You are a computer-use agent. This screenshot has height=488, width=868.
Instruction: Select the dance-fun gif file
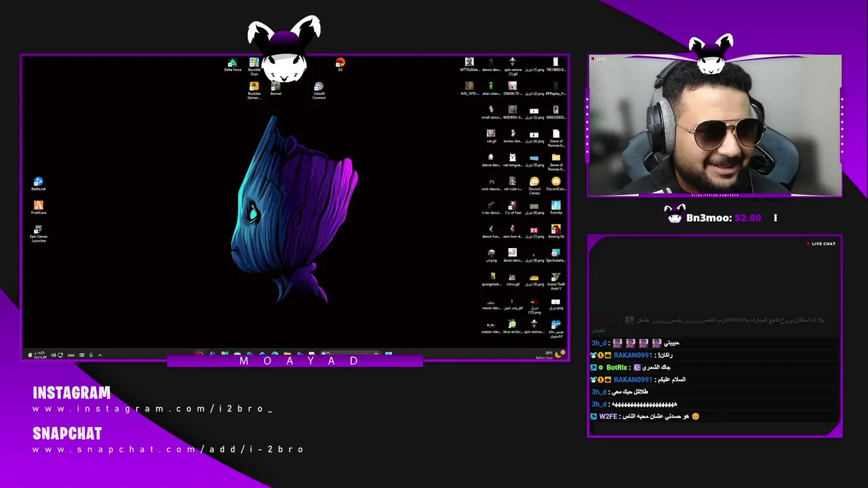(491, 232)
